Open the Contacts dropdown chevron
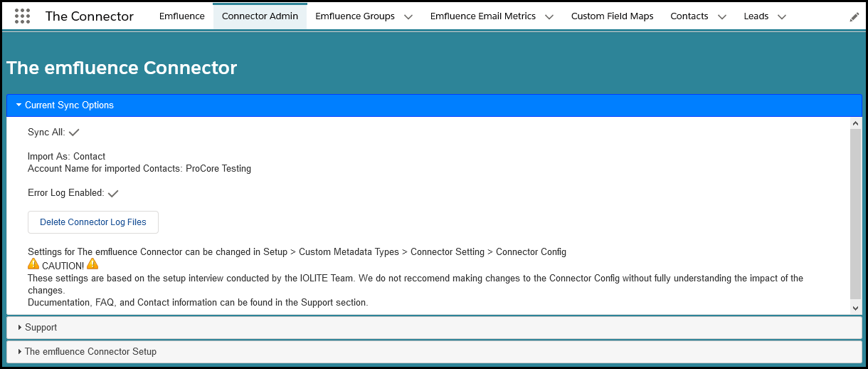Viewport: 868px width, 369px height. pyautogui.click(x=722, y=16)
